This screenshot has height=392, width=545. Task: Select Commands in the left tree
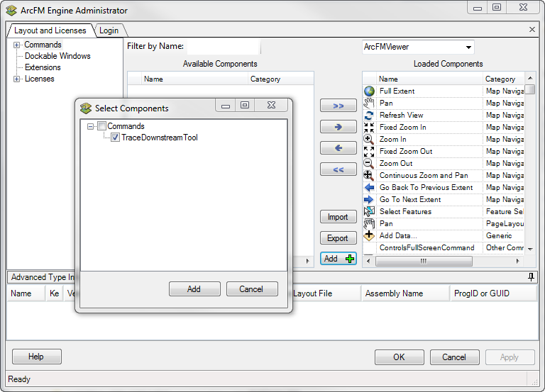(x=43, y=45)
